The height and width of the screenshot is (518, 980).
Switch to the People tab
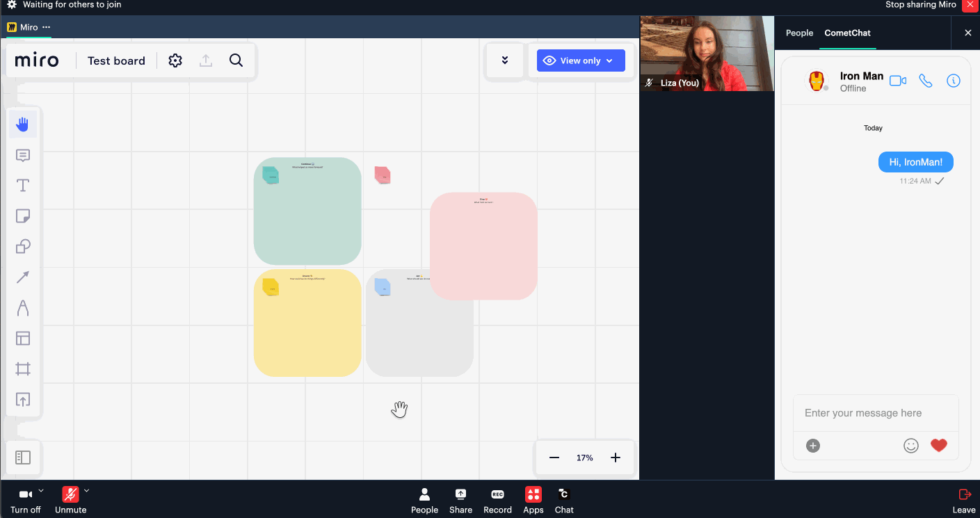(x=799, y=33)
